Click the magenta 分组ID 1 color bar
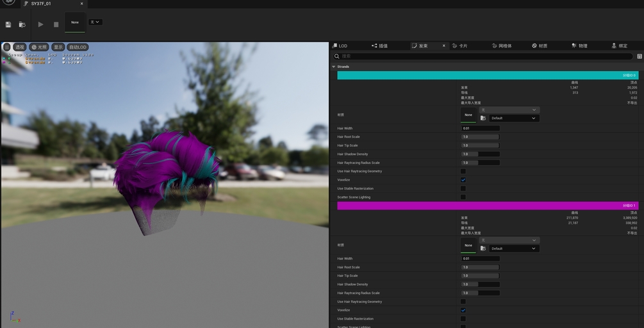 point(488,206)
